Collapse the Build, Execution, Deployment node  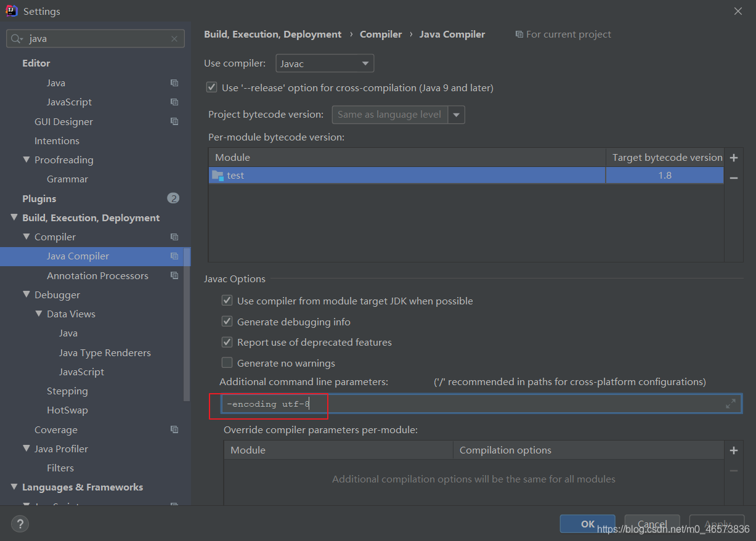click(x=14, y=218)
